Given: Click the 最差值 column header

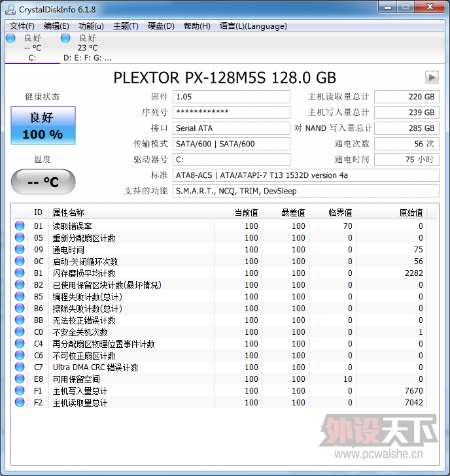Looking at the screenshot, I should (x=285, y=212).
